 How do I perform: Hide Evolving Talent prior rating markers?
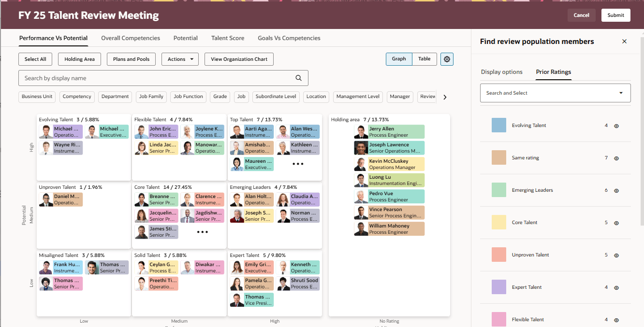click(x=616, y=126)
